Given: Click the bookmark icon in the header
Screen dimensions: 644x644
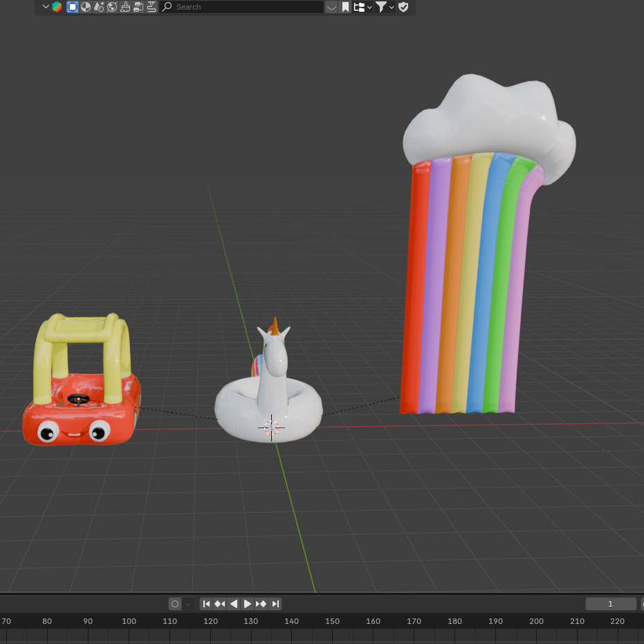Looking at the screenshot, I should 345,7.
